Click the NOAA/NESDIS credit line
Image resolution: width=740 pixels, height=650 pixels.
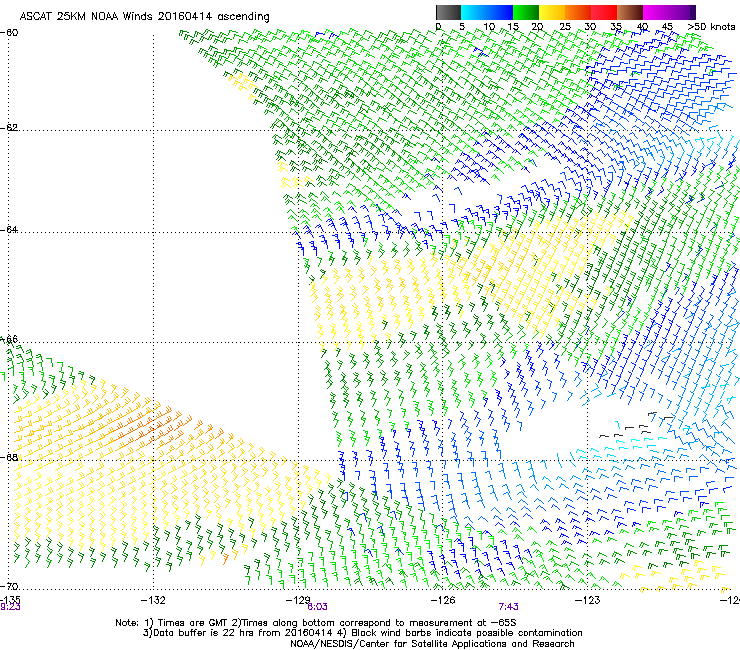[x=432, y=644]
